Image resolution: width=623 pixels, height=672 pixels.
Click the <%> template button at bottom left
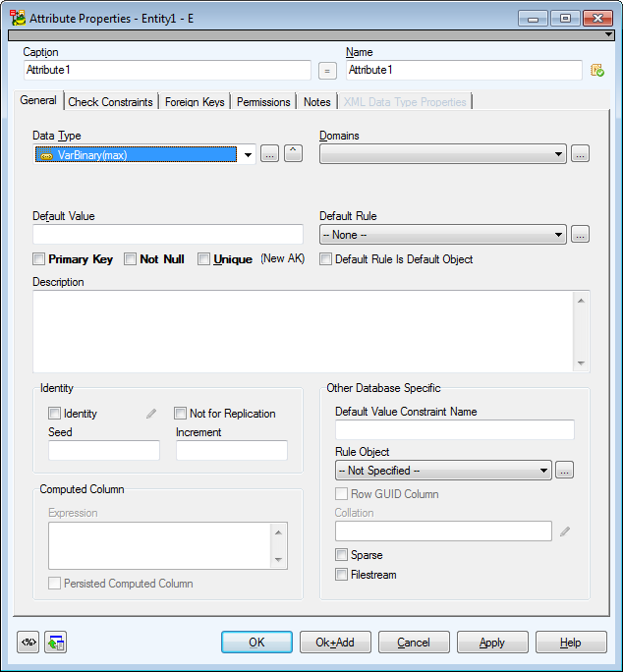(x=28, y=642)
